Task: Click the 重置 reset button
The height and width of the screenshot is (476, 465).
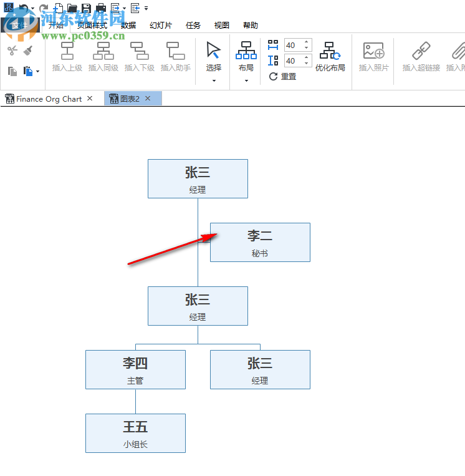Action: coord(282,77)
